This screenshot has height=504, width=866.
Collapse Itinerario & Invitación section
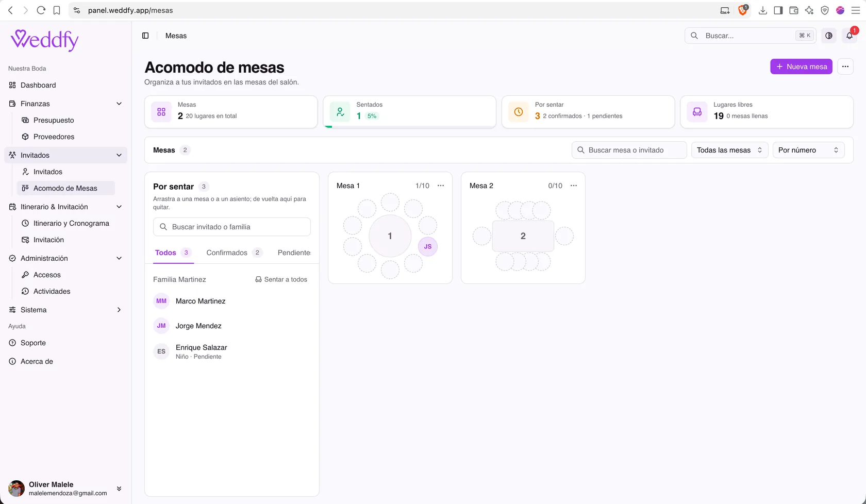[x=119, y=207]
